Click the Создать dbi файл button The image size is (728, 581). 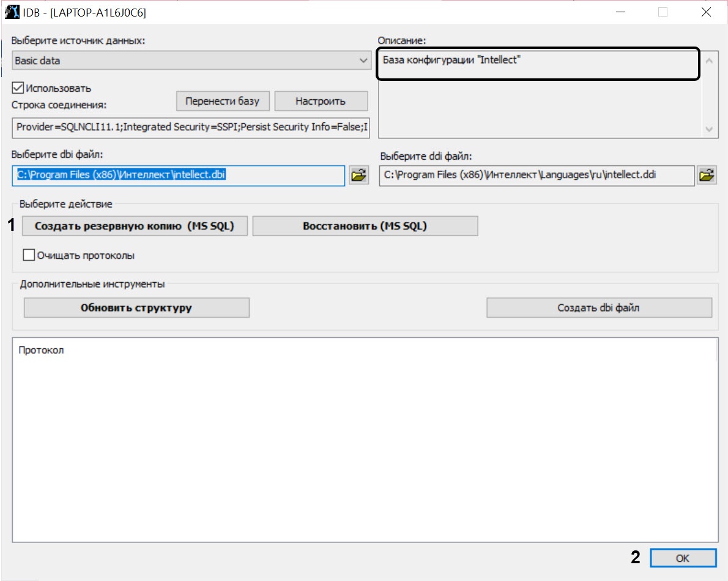598,307
